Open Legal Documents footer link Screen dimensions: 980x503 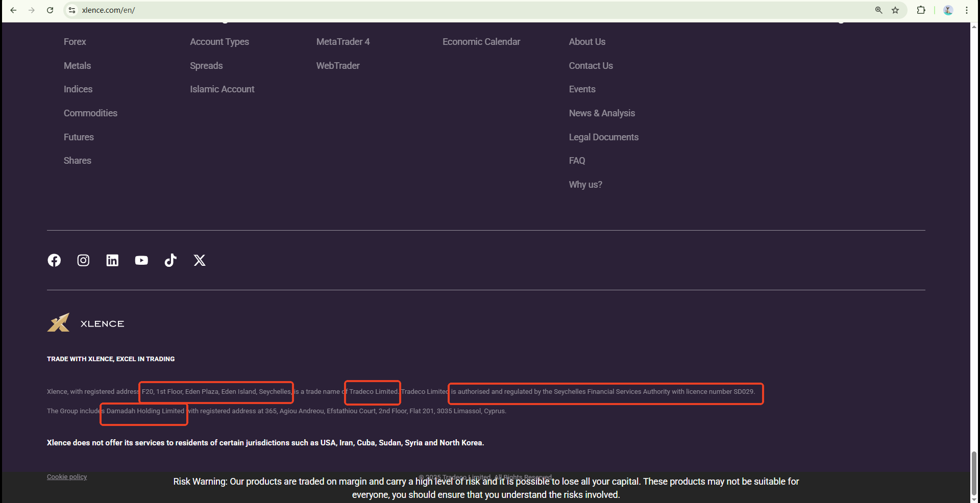pyautogui.click(x=603, y=137)
